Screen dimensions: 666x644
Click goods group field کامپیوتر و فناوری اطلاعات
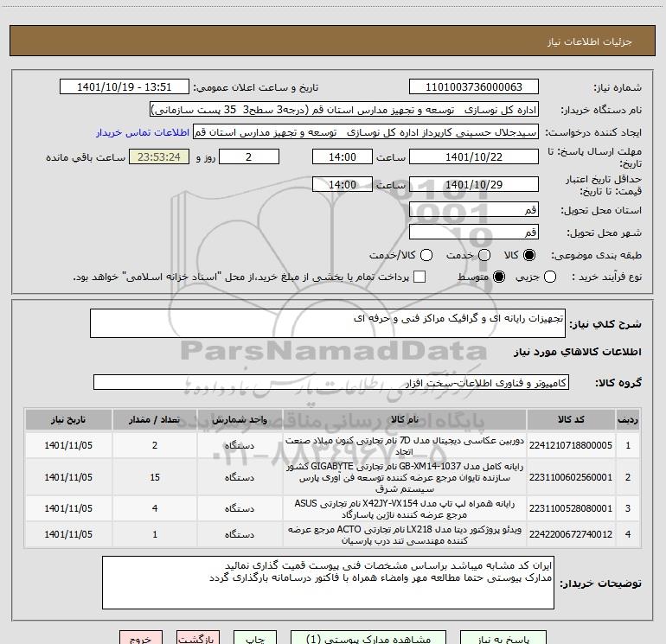pos(331,382)
